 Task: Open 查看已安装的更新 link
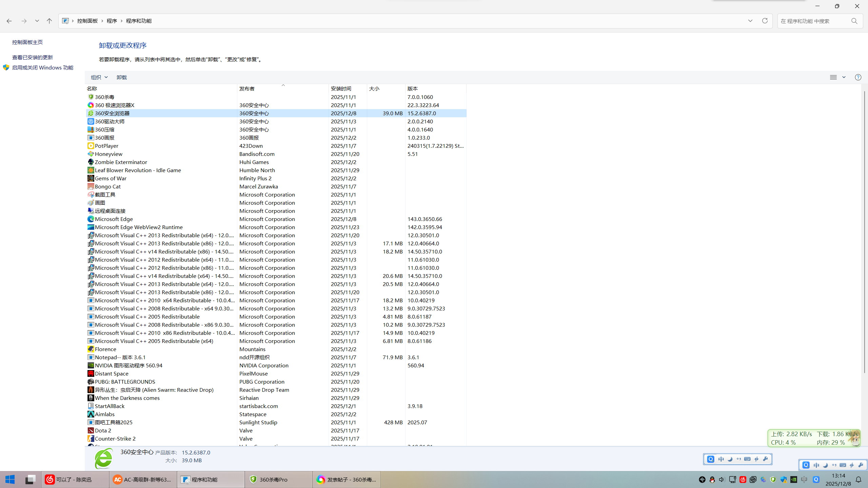33,57
